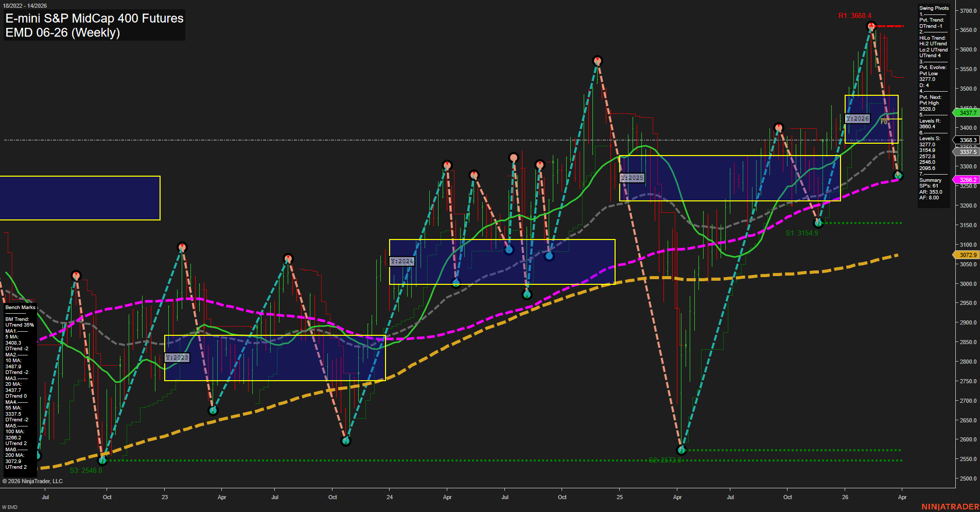The image size is (980, 512).
Task: Click the chart title EMD 06-26 (Weekly)
Action: 62,32
